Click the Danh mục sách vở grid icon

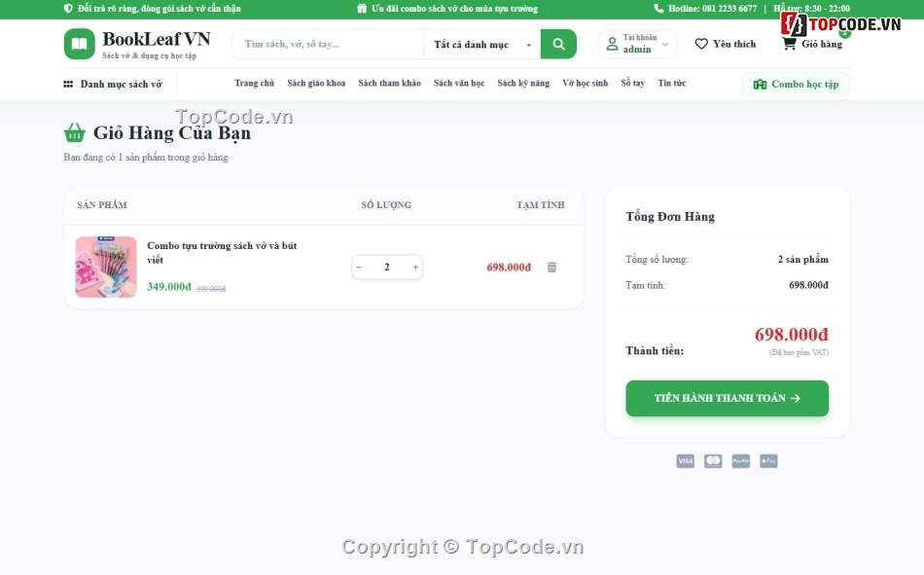68,84
